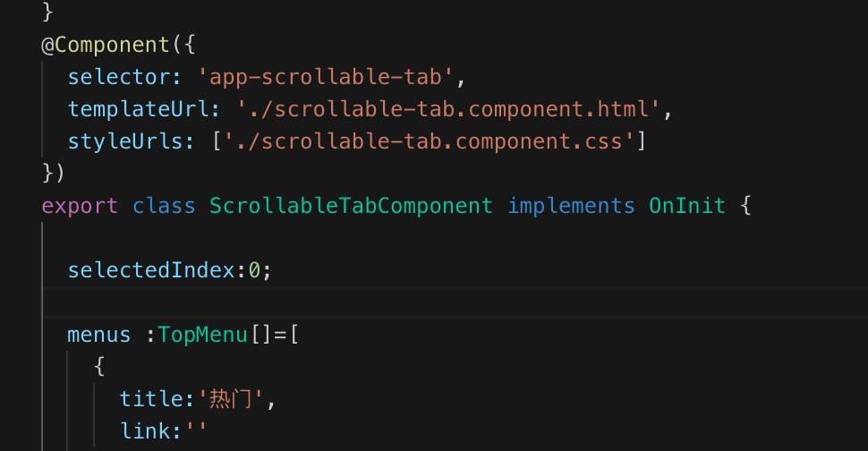Click the implements keyword

[571, 206]
